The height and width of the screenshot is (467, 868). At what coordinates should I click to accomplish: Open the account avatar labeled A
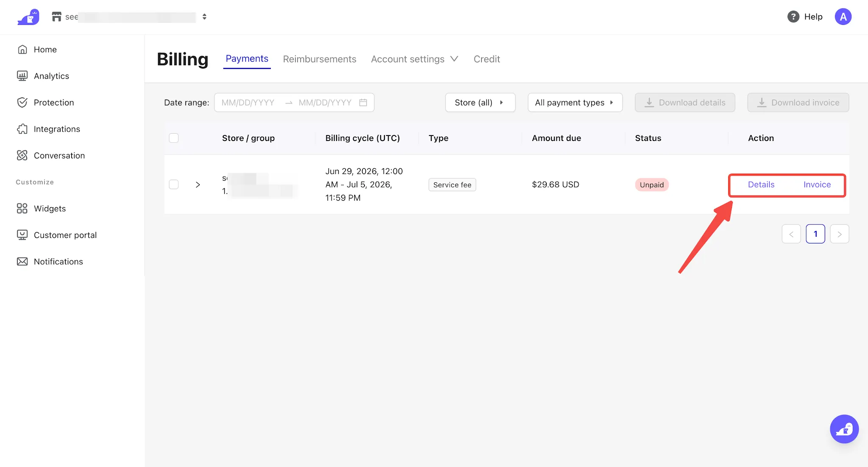(843, 17)
